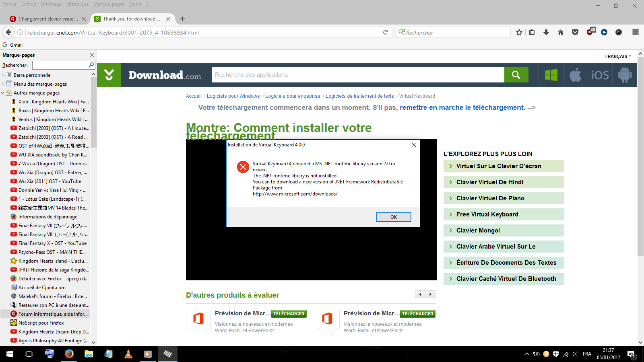Open the bookmarks list toolbar icon
Image resolution: width=644 pixels, height=362 pixels.
[532, 32]
